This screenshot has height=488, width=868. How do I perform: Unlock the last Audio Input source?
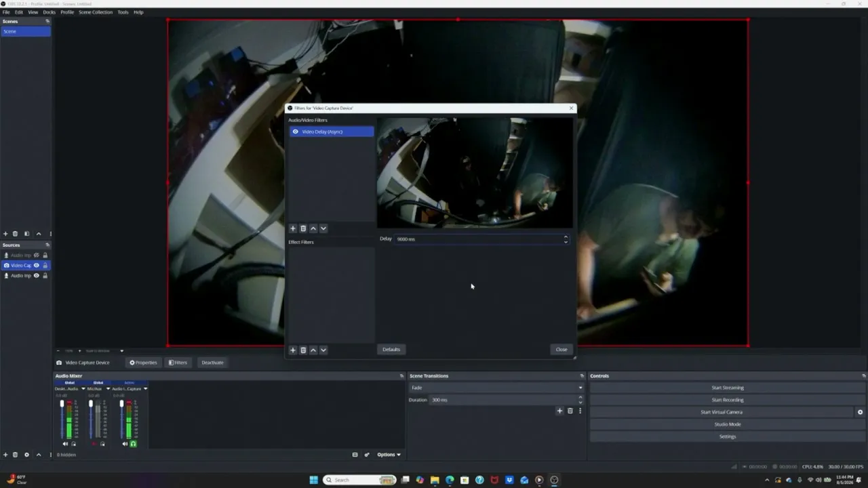point(45,276)
